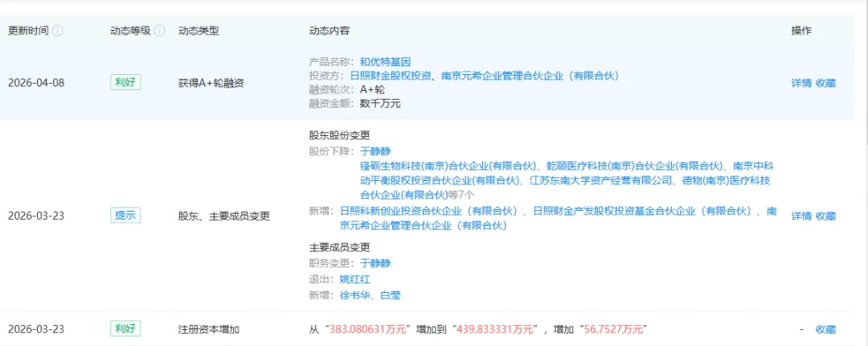Open exited member 姚红红 link
The image size is (868, 346).
point(355,279)
